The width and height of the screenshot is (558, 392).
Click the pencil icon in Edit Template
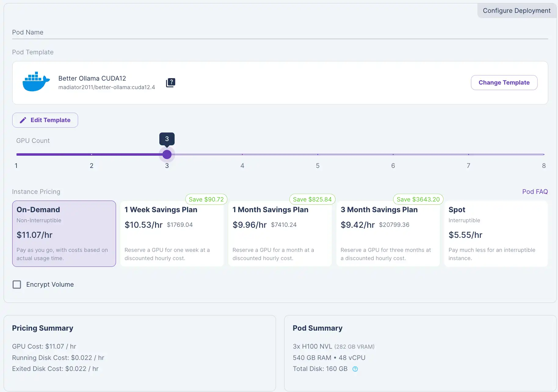[23, 120]
